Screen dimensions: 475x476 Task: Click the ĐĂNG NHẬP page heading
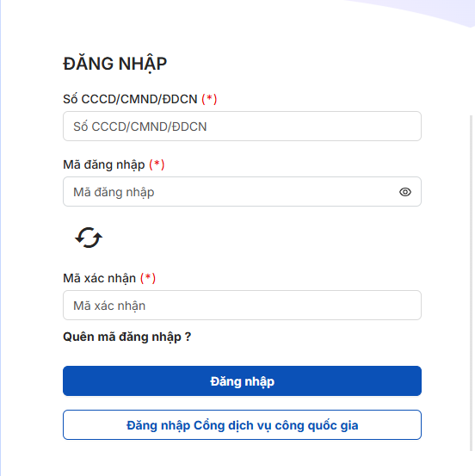click(114, 64)
